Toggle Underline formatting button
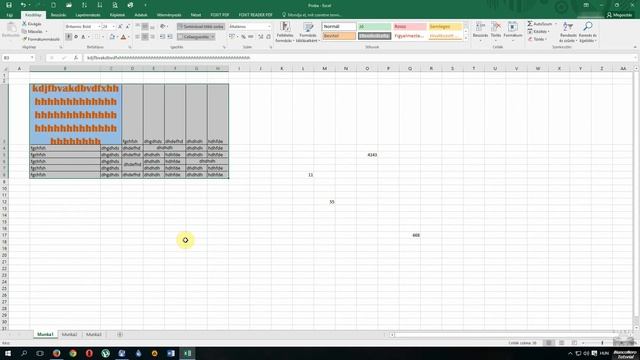The width and height of the screenshot is (640, 360). [83, 37]
